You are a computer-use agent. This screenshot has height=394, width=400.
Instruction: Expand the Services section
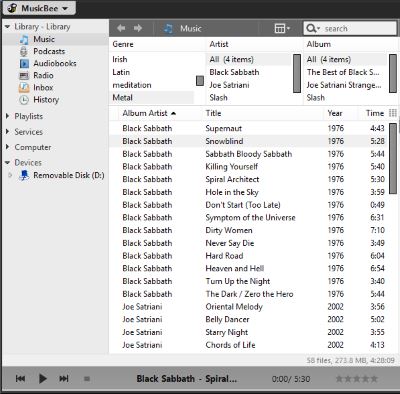pos(7,132)
